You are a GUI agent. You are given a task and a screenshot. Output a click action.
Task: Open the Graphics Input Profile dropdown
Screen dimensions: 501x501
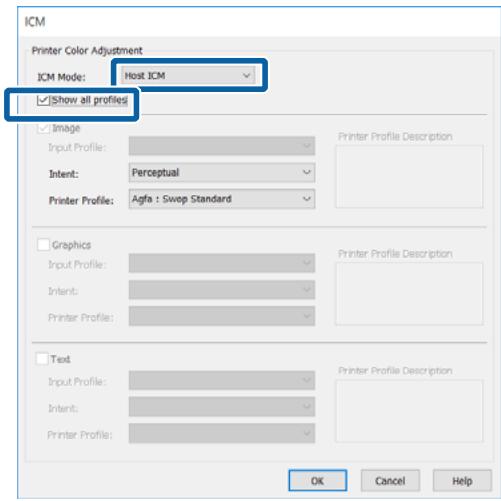(222, 263)
